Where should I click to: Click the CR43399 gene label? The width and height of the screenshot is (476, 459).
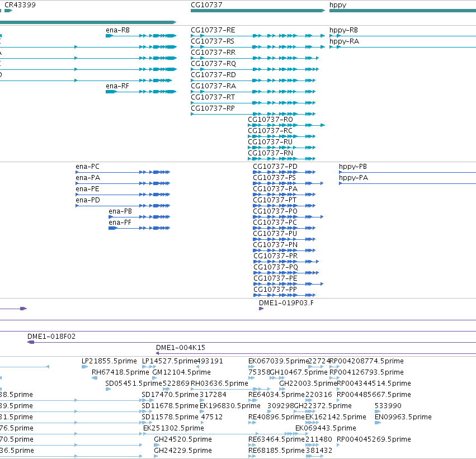(x=20, y=5)
